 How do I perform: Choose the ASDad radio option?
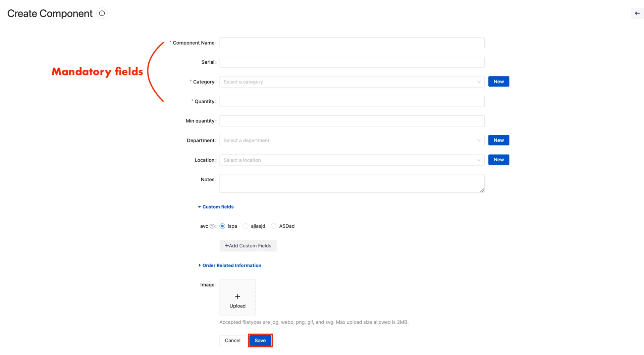(x=274, y=226)
